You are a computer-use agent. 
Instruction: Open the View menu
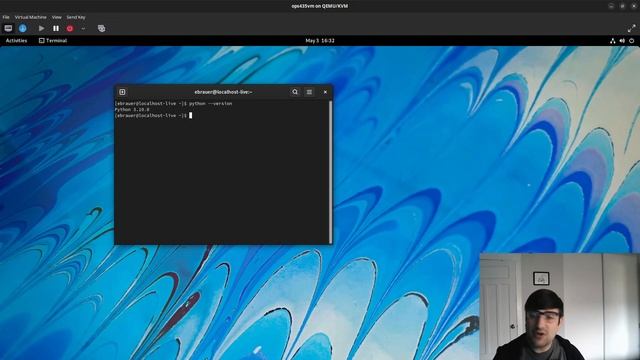57,17
